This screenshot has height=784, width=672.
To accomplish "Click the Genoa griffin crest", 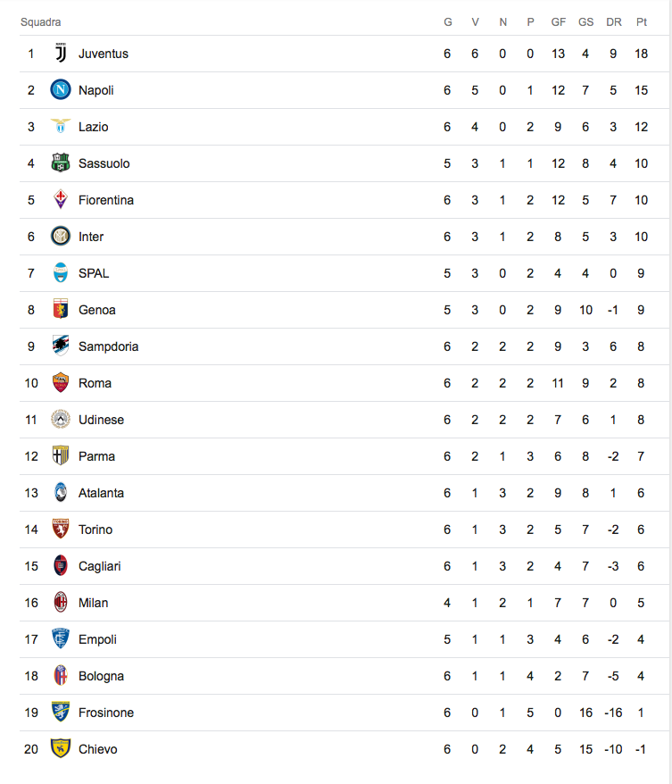I will (x=61, y=309).
